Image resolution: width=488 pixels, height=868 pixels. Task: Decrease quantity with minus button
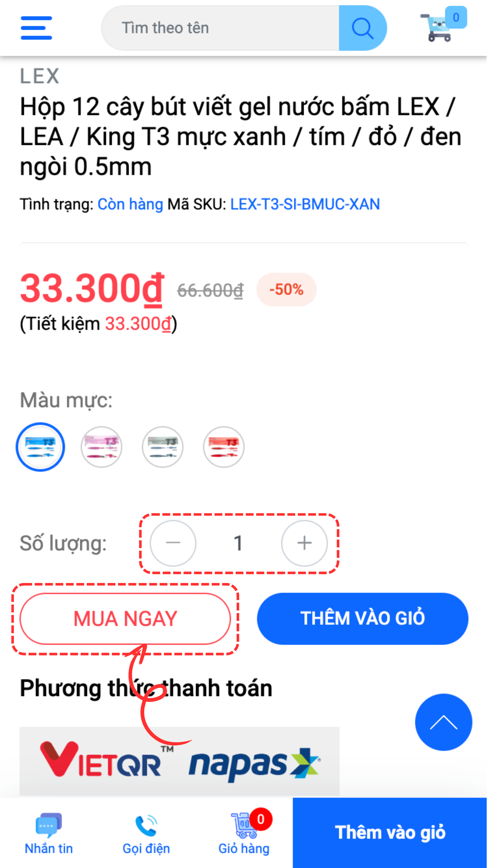point(173,543)
